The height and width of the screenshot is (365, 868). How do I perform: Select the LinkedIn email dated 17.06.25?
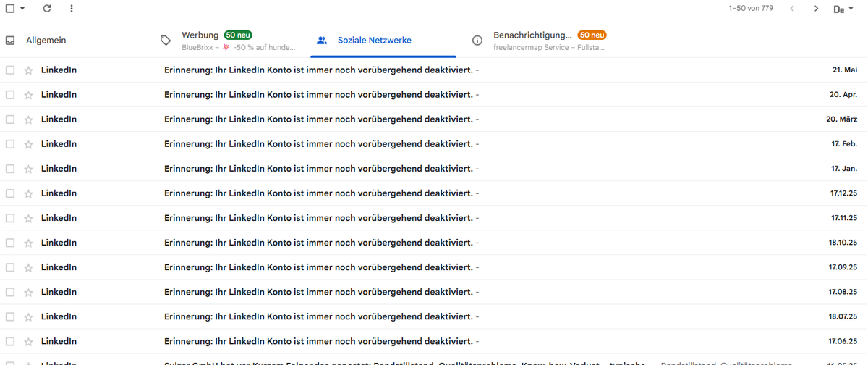[10, 341]
